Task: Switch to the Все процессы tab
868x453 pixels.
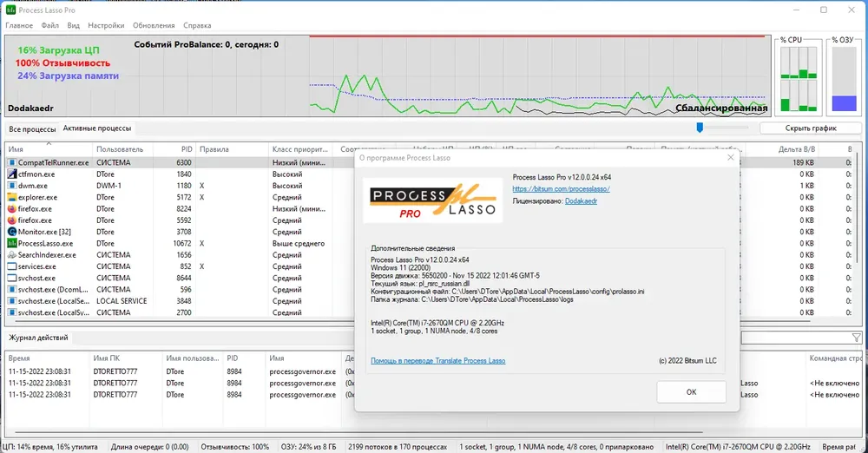Action: [32, 128]
